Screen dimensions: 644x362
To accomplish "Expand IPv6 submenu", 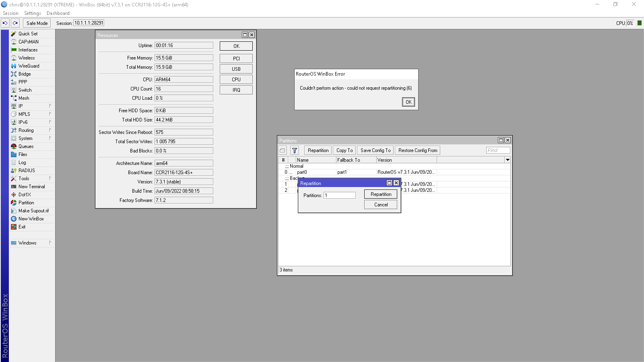I will point(50,122).
